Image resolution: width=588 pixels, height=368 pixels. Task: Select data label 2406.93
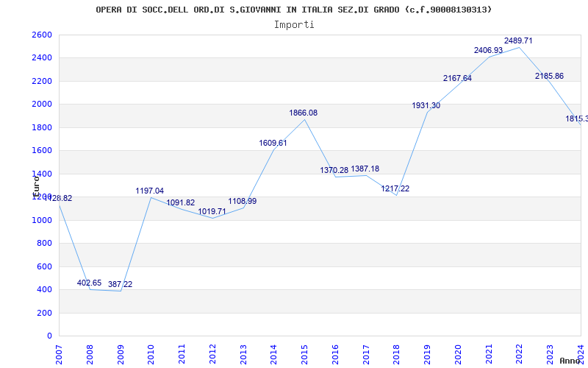click(488, 50)
